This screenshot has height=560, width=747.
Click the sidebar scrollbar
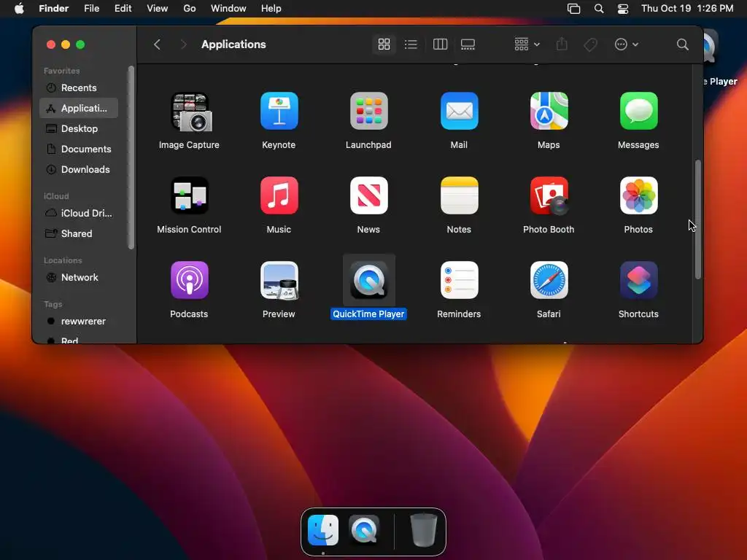(x=131, y=157)
